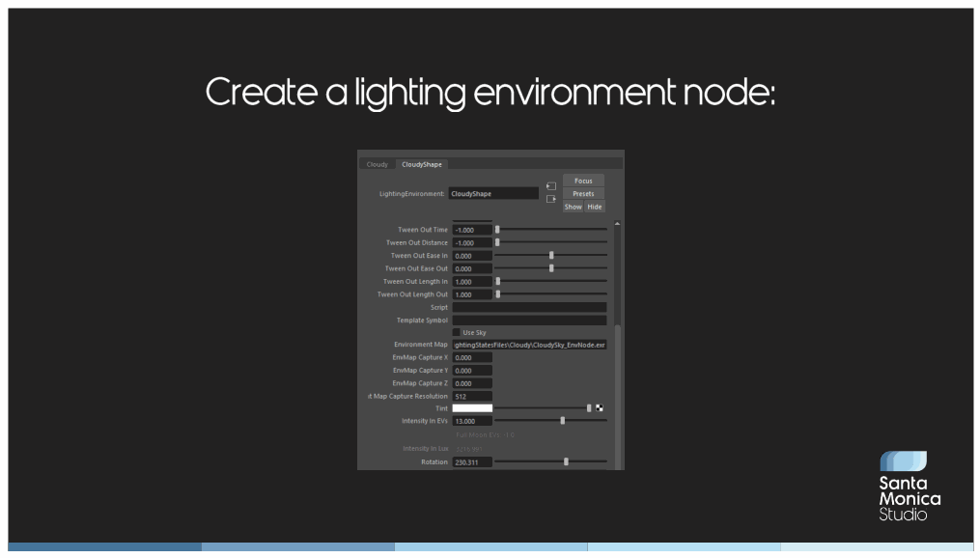Click the Map Capture Resolution field showing 512
This screenshot has height=558, width=980.
472,396
